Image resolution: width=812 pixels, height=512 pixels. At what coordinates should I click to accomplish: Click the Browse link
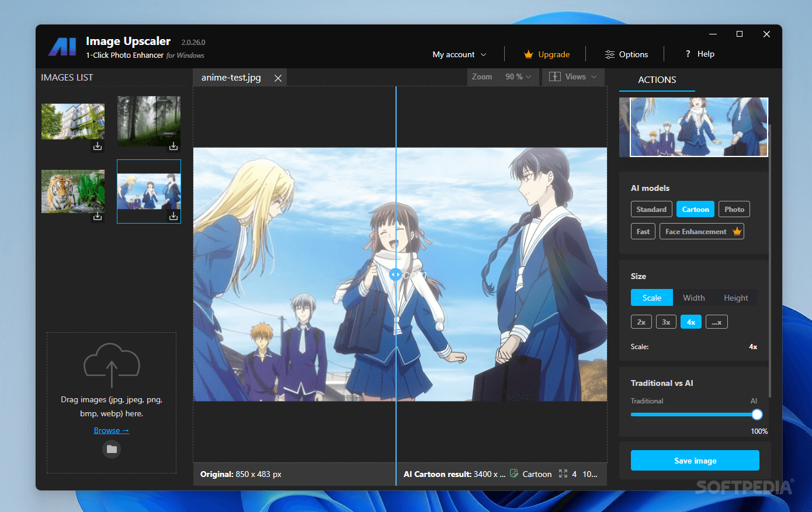[x=112, y=430]
